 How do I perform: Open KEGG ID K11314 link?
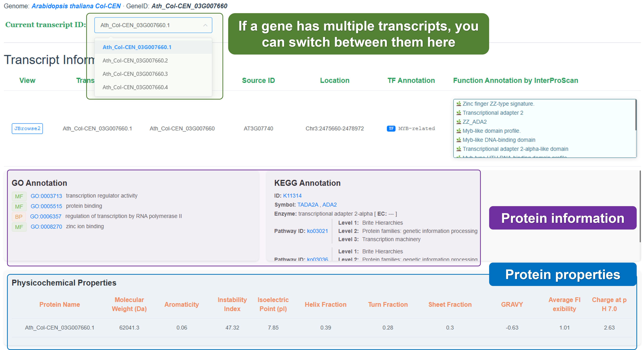(292, 196)
